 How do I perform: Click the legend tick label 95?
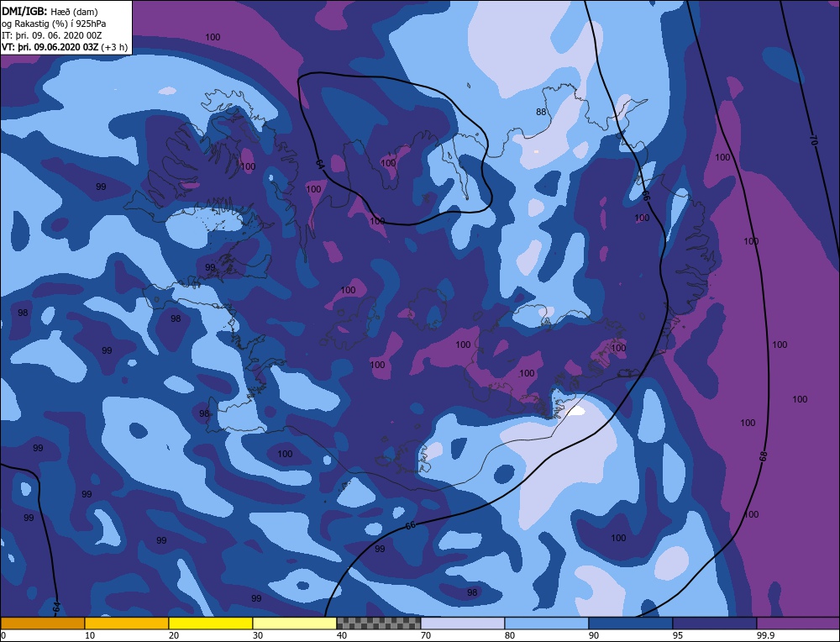678,635
